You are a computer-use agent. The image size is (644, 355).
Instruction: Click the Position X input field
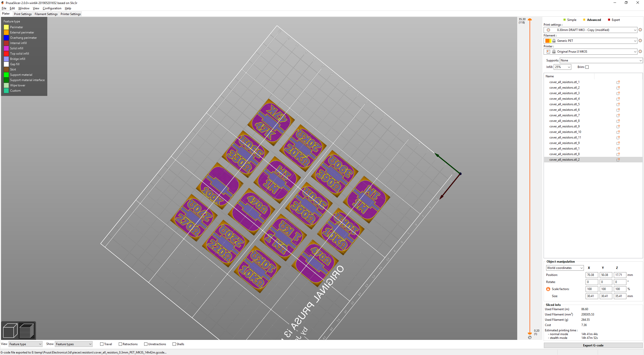click(591, 275)
